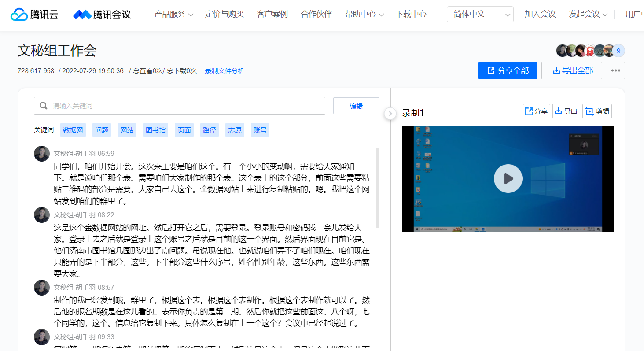
Task: Select the 图书馆 keyword tag
Action: (155, 130)
